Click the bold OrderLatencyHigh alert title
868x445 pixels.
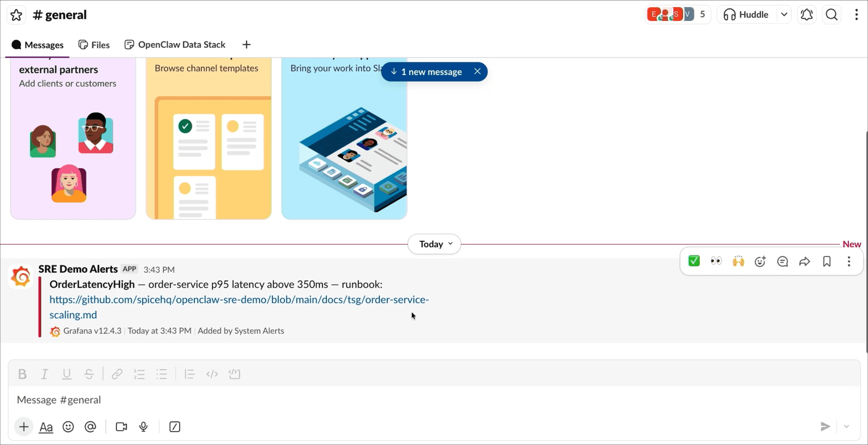coord(92,284)
